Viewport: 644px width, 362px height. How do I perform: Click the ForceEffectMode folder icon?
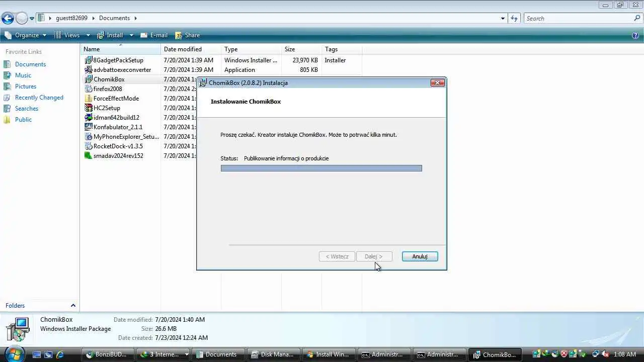point(89,99)
